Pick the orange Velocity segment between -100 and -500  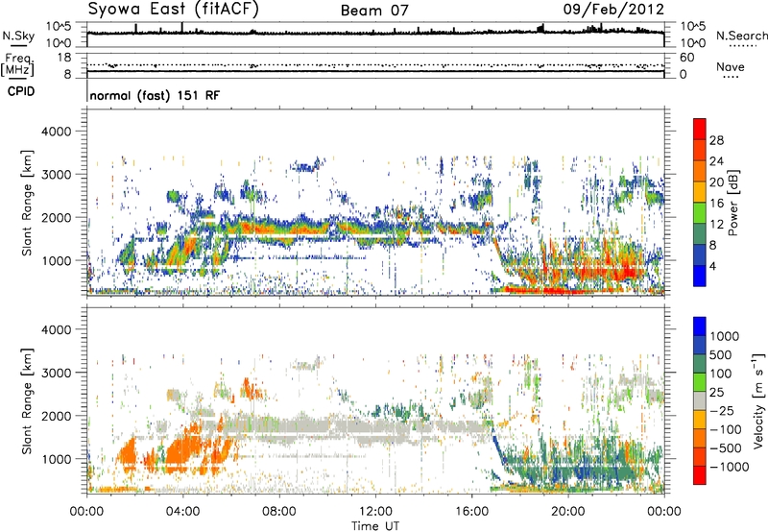[x=700, y=439]
